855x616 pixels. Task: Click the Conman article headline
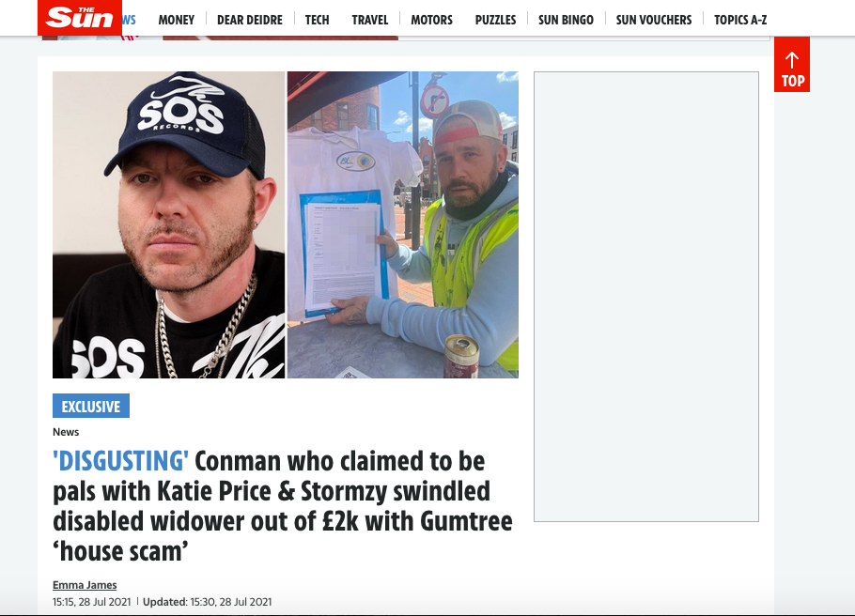(283, 506)
